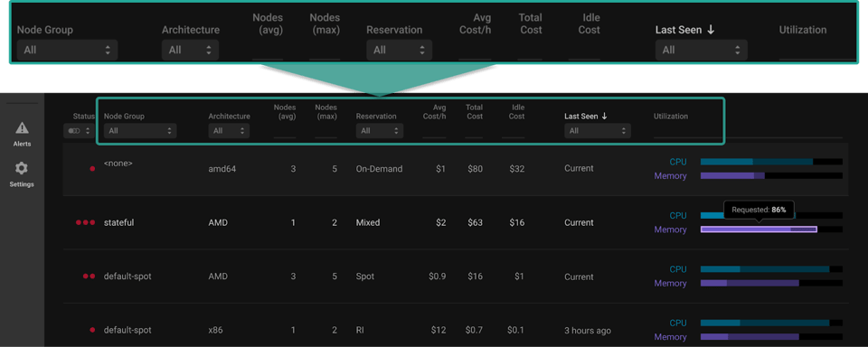Click the Spot reservation cell
Viewport: 868px width, 347px height.
tap(364, 277)
